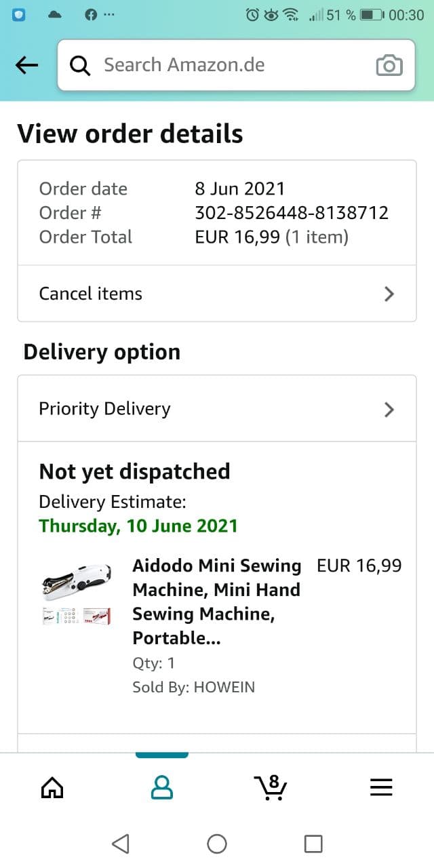Go to Home tab icon
Screen dimensions: 434x868
pyautogui.click(x=52, y=787)
